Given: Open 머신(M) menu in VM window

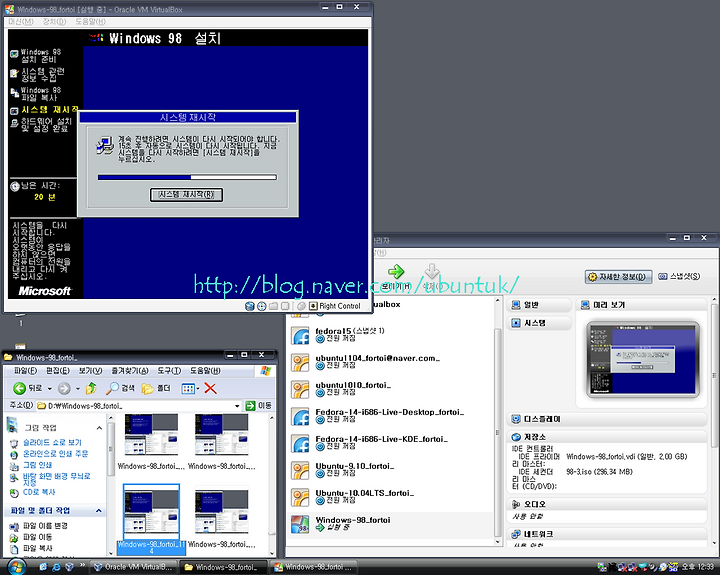Looking at the screenshot, I should (x=21, y=22).
